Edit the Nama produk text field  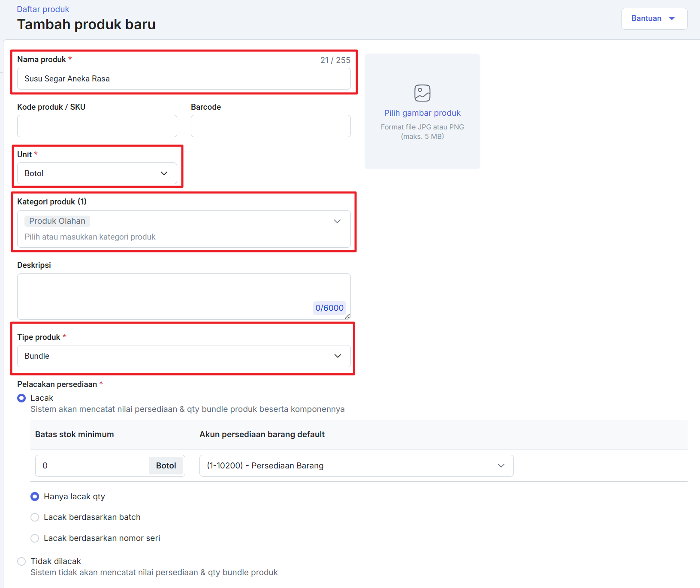[x=184, y=79]
